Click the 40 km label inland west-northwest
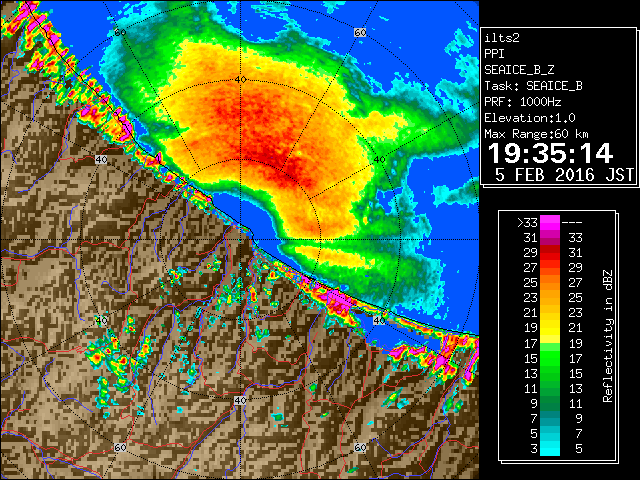This screenshot has width=640, height=480. [x=101, y=159]
